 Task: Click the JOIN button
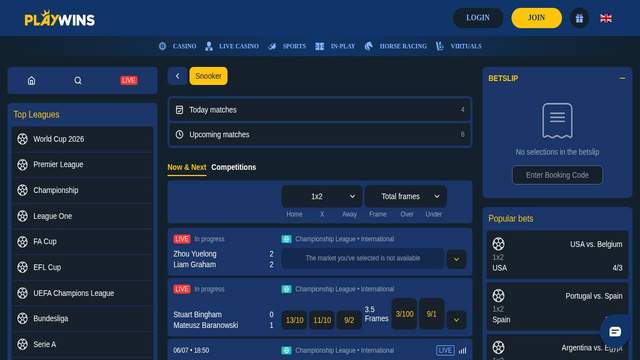pyautogui.click(x=536, y=18)
